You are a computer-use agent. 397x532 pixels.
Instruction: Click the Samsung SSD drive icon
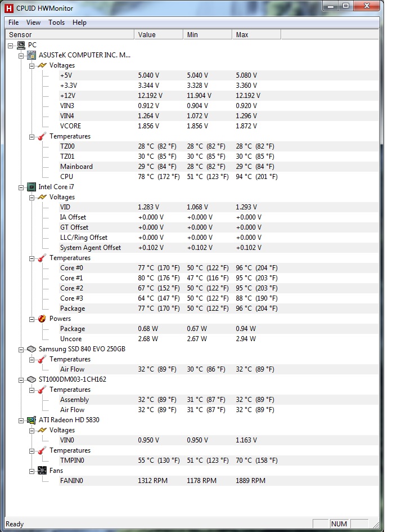pyautogui.click(x=31, y=349)
